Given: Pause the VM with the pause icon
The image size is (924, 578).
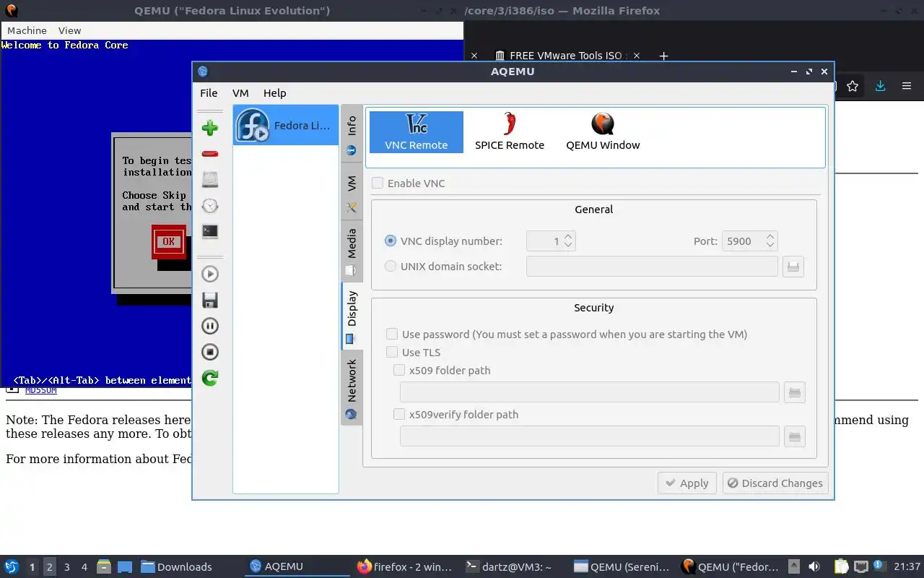Looking at the screenshot, I should coord(210,326).
